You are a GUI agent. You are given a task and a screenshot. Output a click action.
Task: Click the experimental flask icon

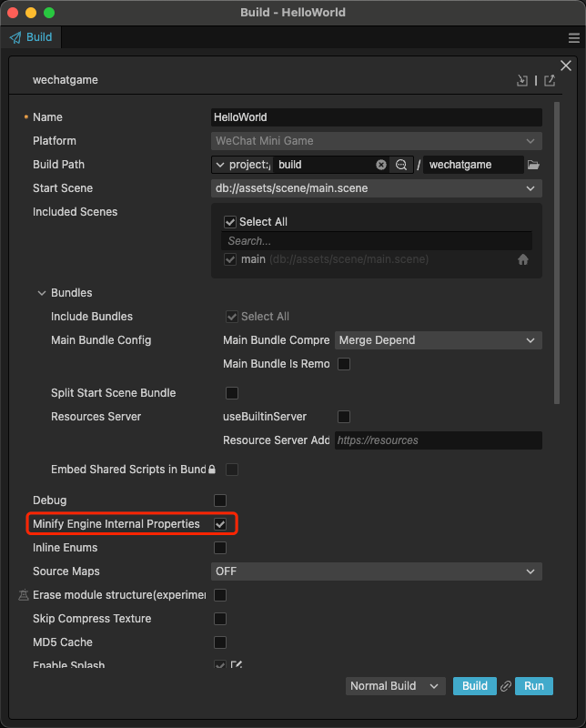pos(24,595)
